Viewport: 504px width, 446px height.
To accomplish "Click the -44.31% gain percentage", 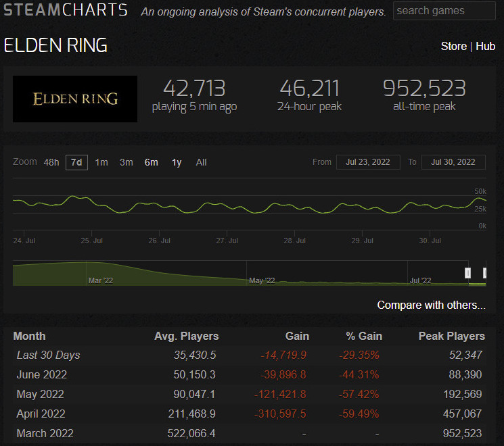I will tap(359, 375).
